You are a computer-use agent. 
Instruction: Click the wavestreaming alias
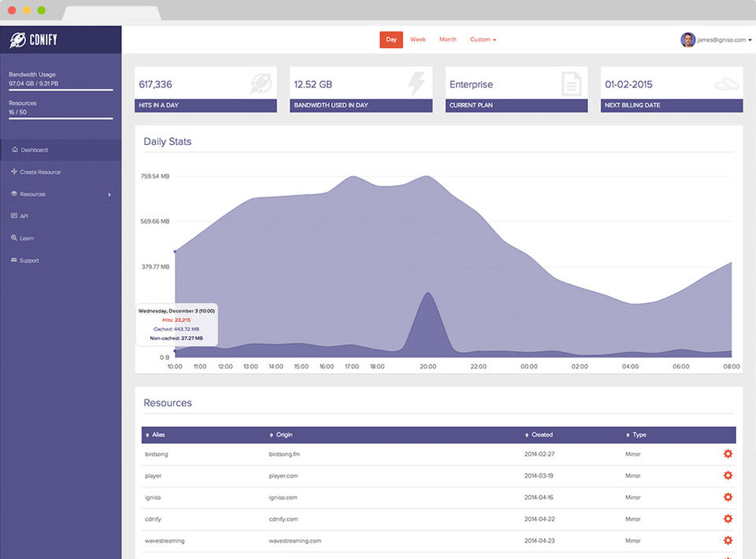(x=165, y=541)
